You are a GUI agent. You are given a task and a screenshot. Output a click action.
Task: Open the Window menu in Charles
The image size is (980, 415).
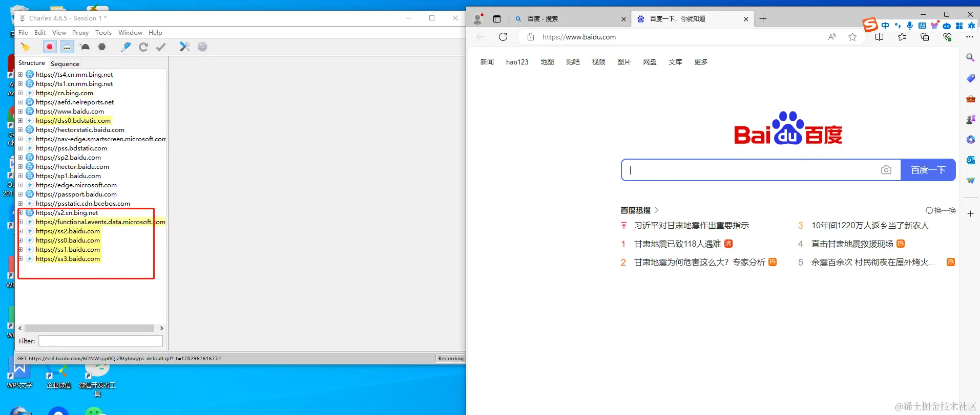coord(130,32)
